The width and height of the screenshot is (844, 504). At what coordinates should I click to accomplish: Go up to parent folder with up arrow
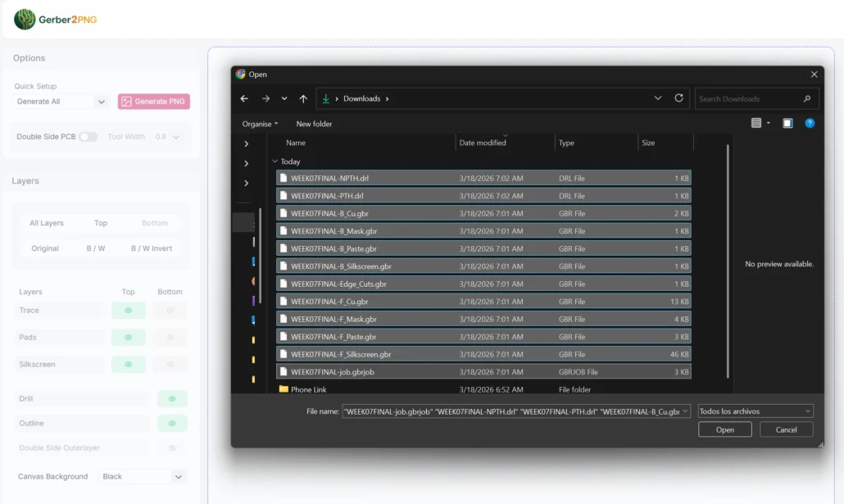pyautogui.click(x=302, y=98)
